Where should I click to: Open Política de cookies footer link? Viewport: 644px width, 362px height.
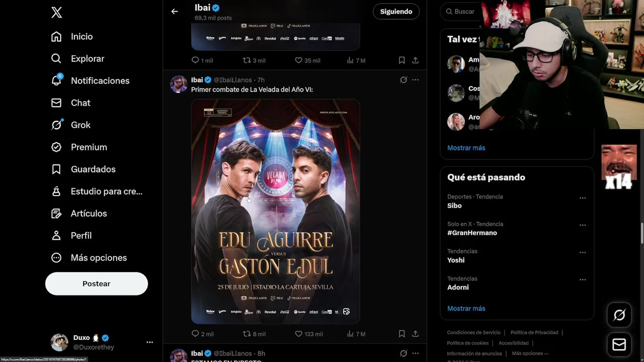point(468,343)
